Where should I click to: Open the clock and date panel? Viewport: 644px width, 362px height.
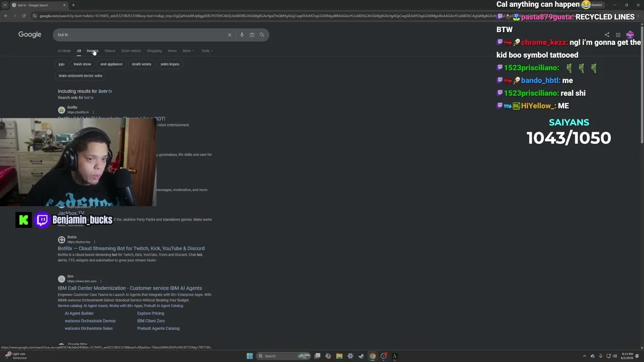point(627,356)
